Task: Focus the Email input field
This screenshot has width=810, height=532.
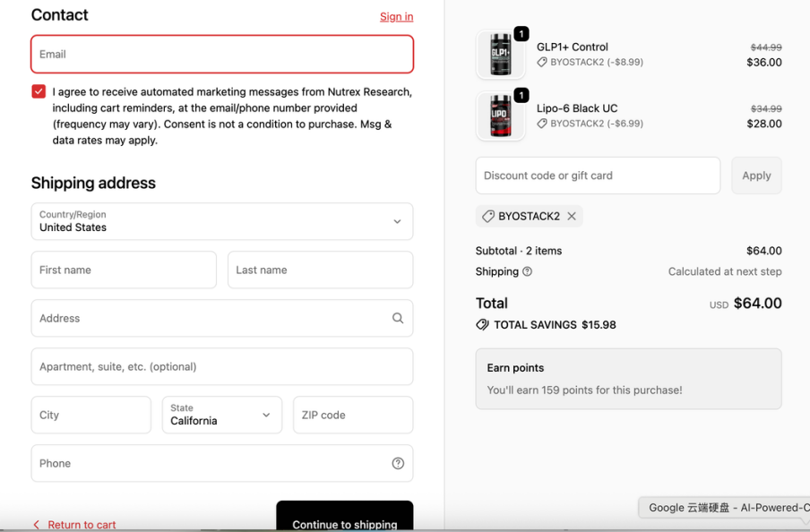Action: pos(222,55)
